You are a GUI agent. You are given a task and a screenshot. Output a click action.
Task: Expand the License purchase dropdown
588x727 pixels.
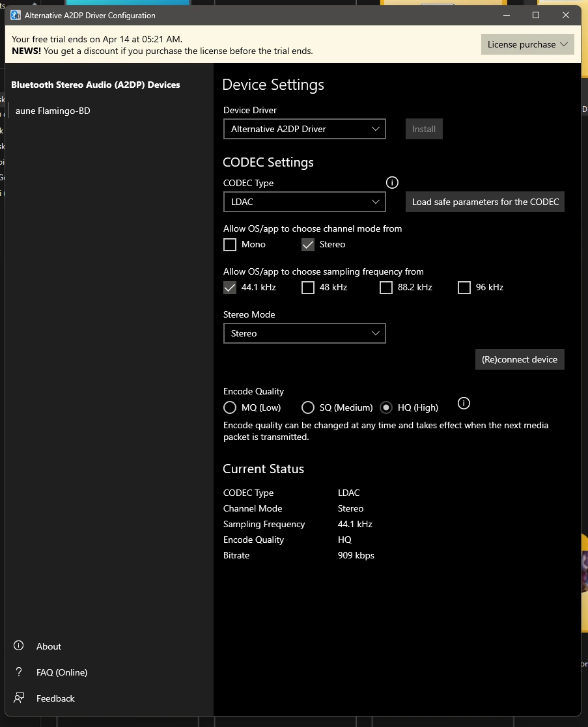click(x=527, y=44)
